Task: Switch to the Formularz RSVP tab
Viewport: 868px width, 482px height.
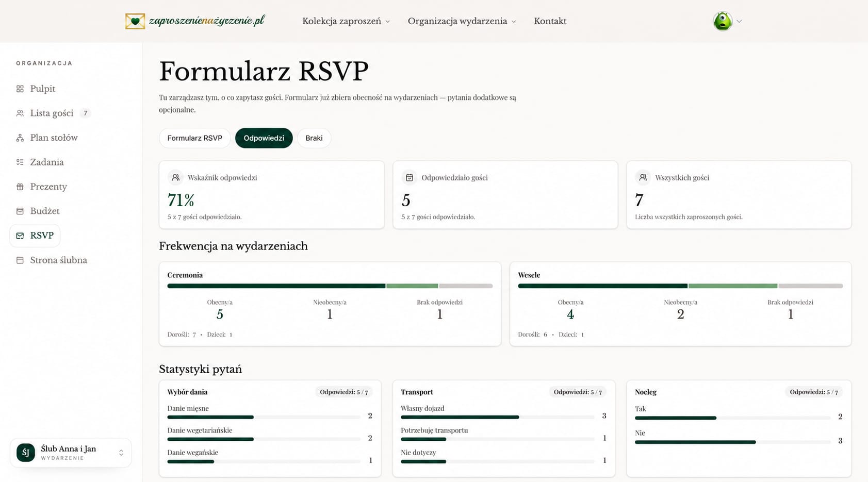Action: point(195,138)
